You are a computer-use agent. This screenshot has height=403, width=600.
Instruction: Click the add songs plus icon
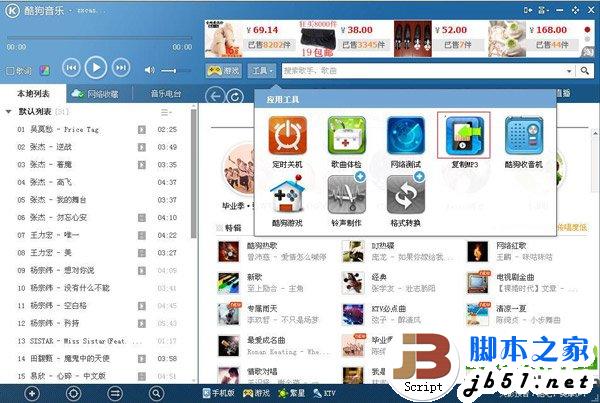click(32, 393)
